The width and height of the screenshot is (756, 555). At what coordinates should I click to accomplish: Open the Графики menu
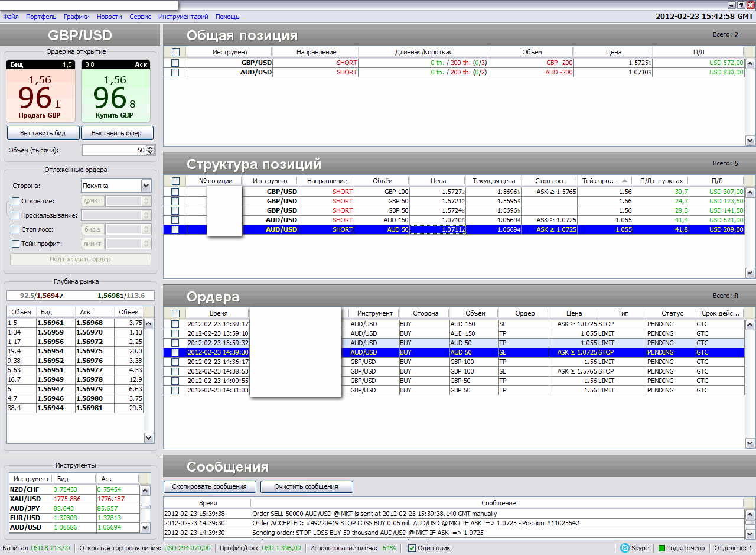coord(77,17)
